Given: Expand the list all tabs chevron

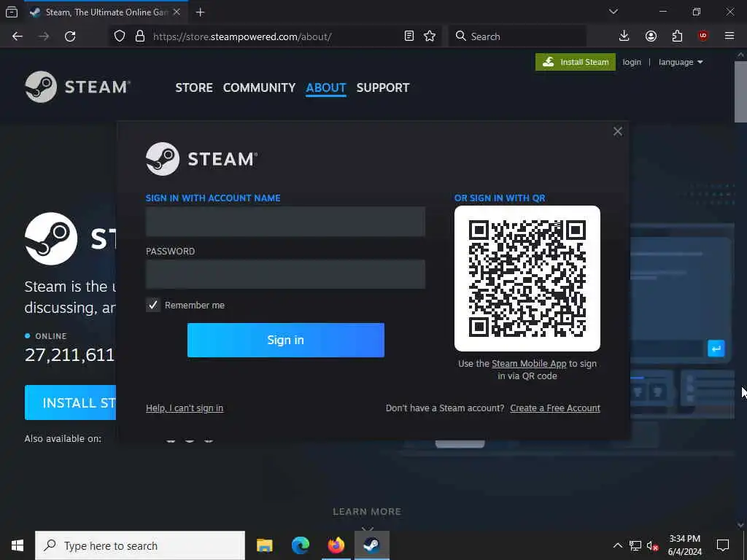Looking at the screenshot, I should pyautogui.click(x=613, y=12).
